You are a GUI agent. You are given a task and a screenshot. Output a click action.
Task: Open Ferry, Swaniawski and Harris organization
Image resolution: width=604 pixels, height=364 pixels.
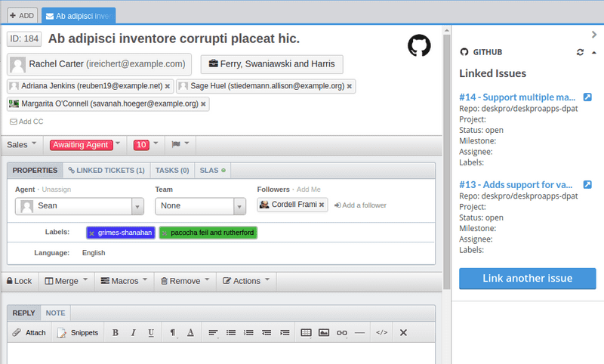coord(272,64)
